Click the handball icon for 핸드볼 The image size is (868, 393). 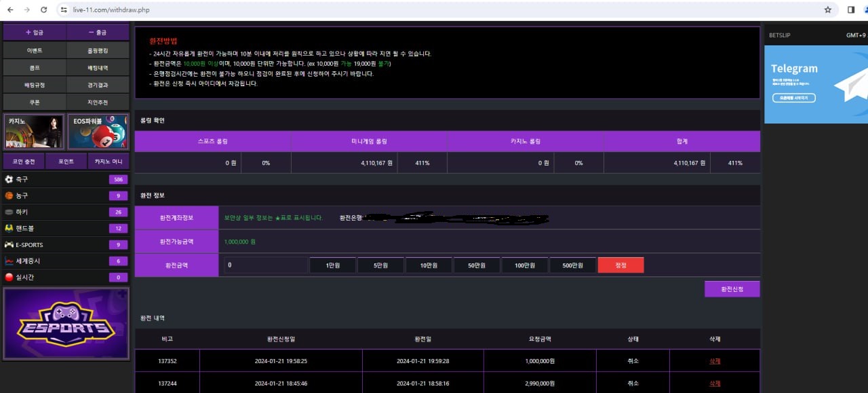coord(9,228)
